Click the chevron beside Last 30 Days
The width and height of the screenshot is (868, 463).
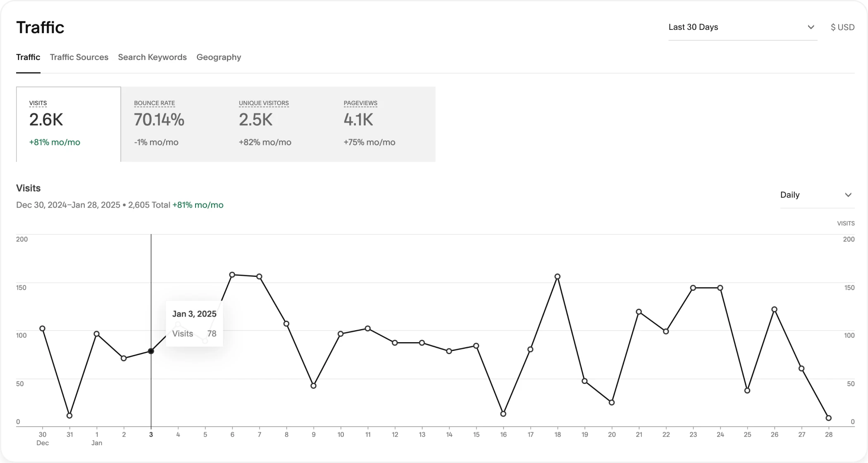[x=811, y=27]
